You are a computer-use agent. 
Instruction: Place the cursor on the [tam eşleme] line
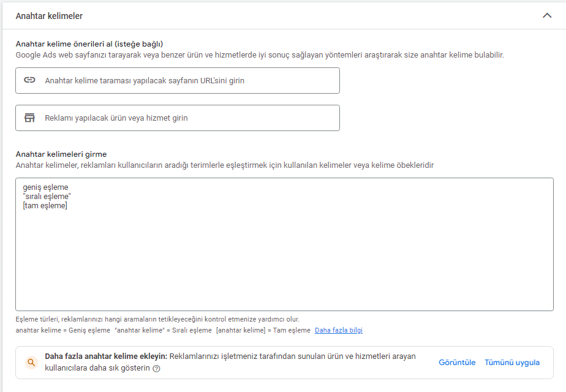click(45, 206)
